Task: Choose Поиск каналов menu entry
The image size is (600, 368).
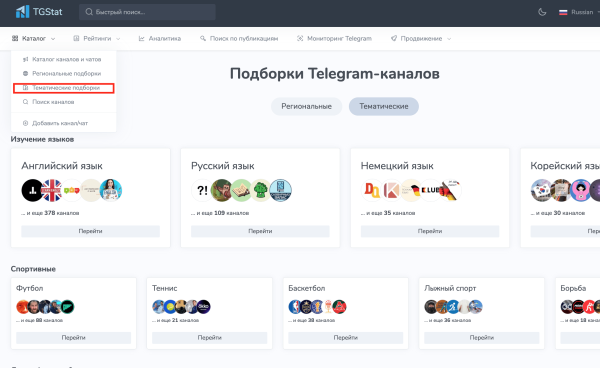Action: 64,102
